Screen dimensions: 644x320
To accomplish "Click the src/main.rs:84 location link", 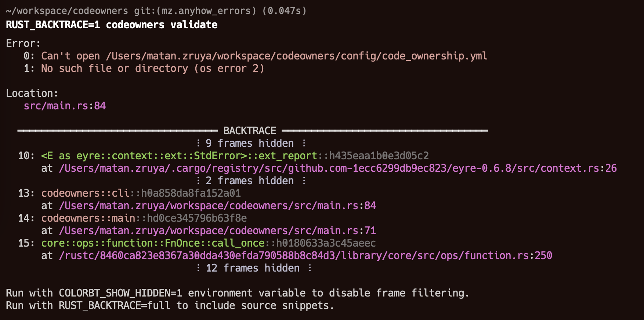I will (x=65, y=106).
